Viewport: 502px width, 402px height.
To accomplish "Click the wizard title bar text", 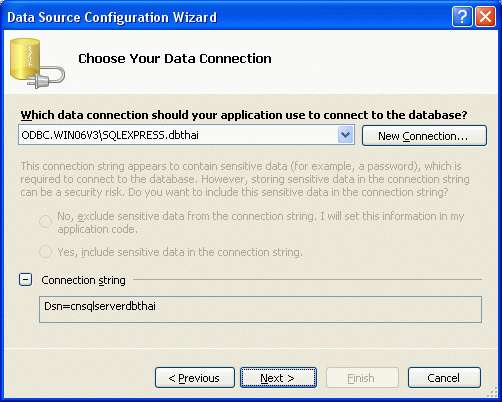I will coord(112,17).
